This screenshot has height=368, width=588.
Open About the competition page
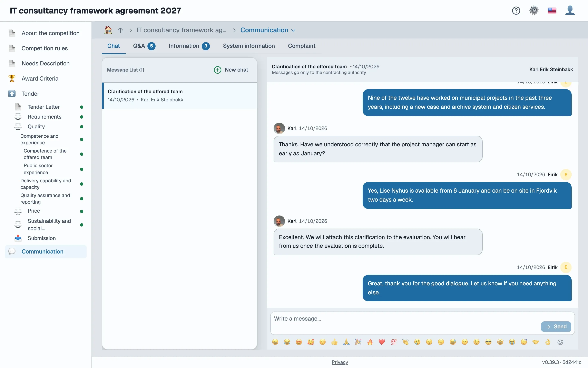click(50, 33)
